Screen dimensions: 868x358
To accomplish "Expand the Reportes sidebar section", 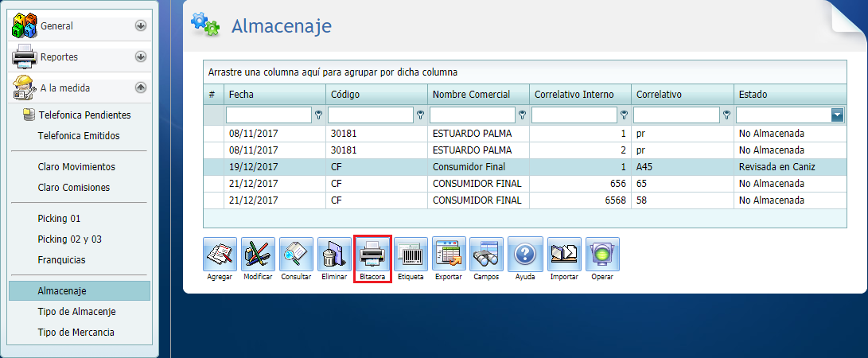I will [x=141, y=56].
